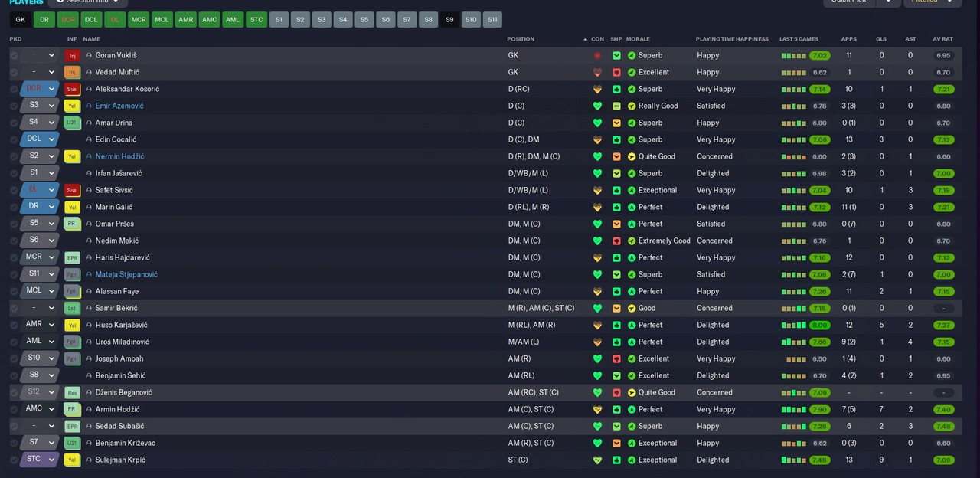Click the PR badge for Omar Pršeš

[x=73, y=224]
